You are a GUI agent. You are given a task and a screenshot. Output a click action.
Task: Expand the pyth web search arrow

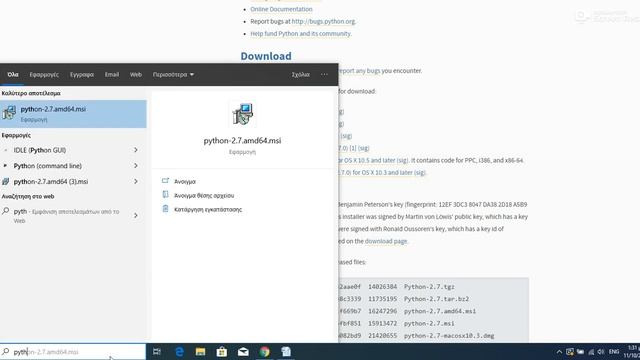(x=136, y=216)
